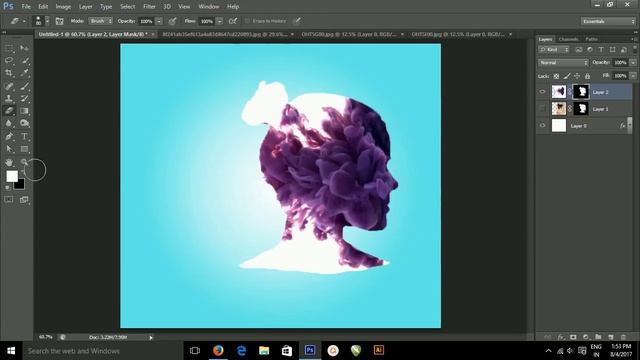Open the Normal blend mode dropdown

(x=563, y=63)
